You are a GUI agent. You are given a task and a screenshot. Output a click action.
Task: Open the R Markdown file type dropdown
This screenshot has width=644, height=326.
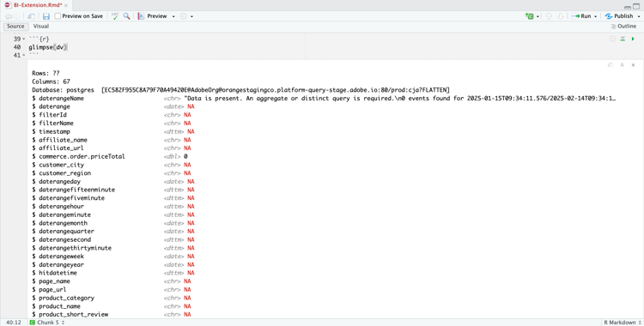point(622,323)
